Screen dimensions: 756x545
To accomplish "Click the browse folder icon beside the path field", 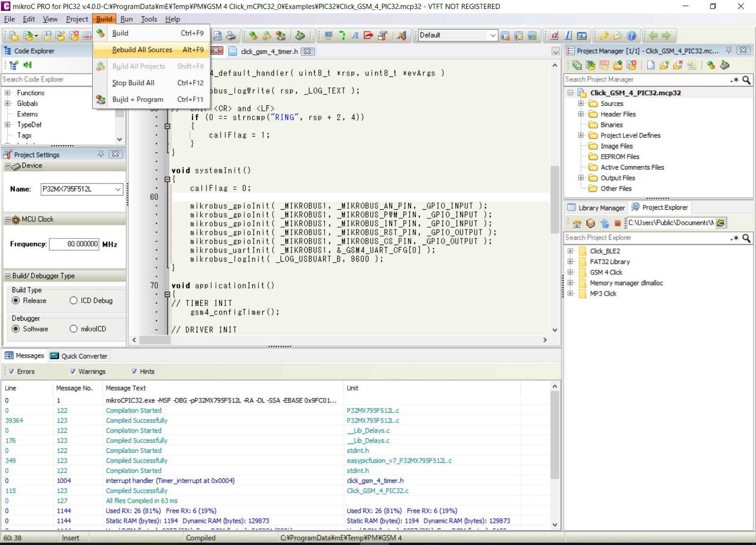I will (721, 223).
